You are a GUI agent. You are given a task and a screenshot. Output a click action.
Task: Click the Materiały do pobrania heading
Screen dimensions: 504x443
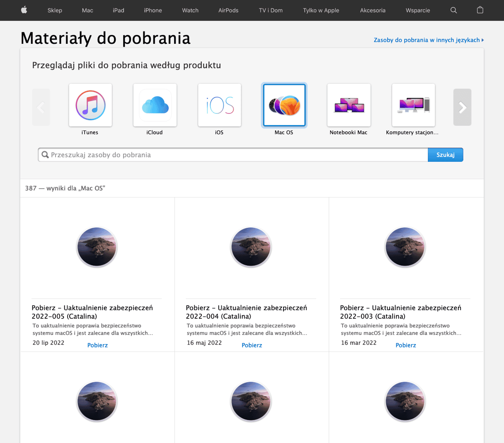pos(105,38)
